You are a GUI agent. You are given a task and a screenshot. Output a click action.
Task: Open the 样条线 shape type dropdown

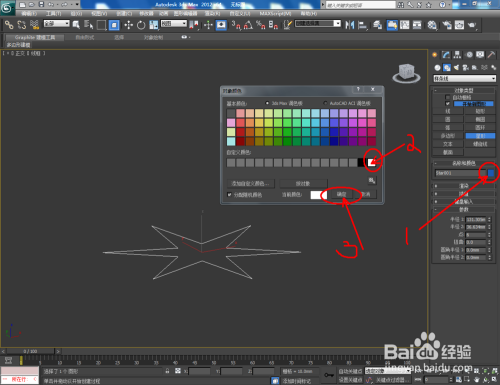464,78
